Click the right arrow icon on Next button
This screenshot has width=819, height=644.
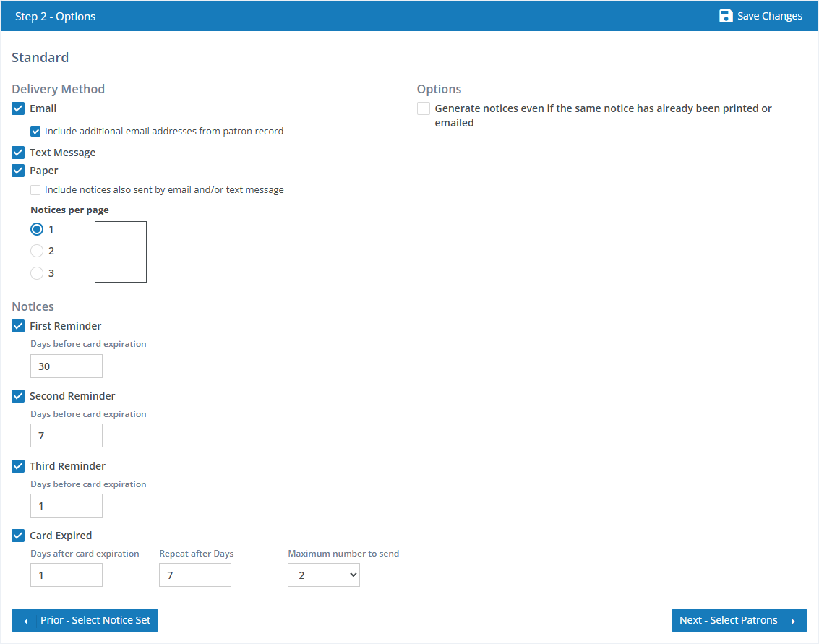(x=793, y=621)
